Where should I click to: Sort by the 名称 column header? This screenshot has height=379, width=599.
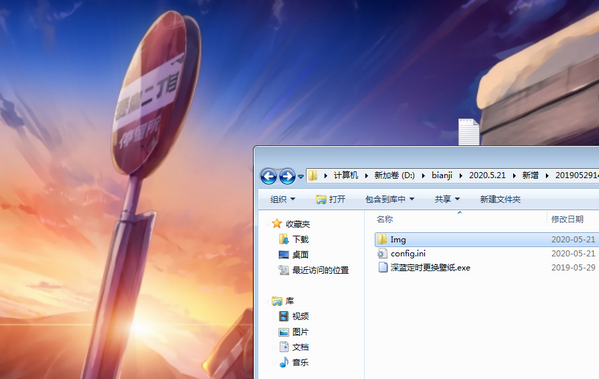(385, 219)
